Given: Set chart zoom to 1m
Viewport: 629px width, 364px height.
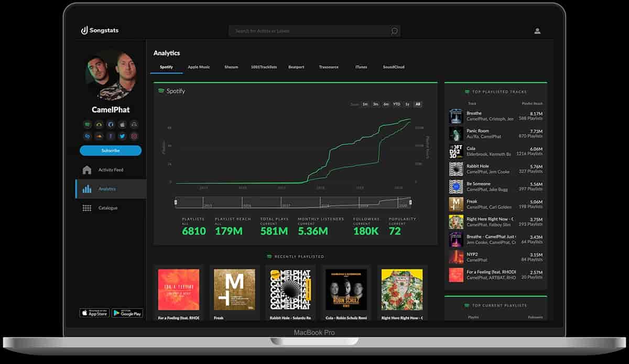Looking at the screenshot, I should click(365, 104).
